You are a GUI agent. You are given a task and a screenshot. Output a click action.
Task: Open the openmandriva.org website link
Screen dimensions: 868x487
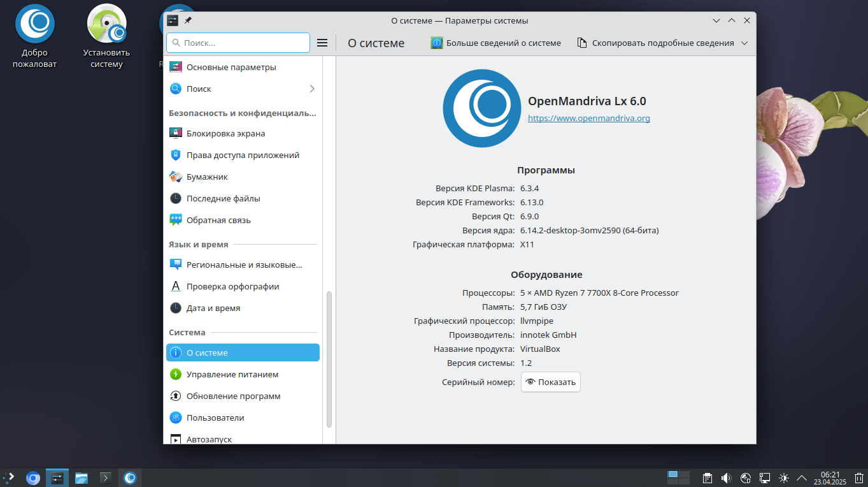pos(589,118)
